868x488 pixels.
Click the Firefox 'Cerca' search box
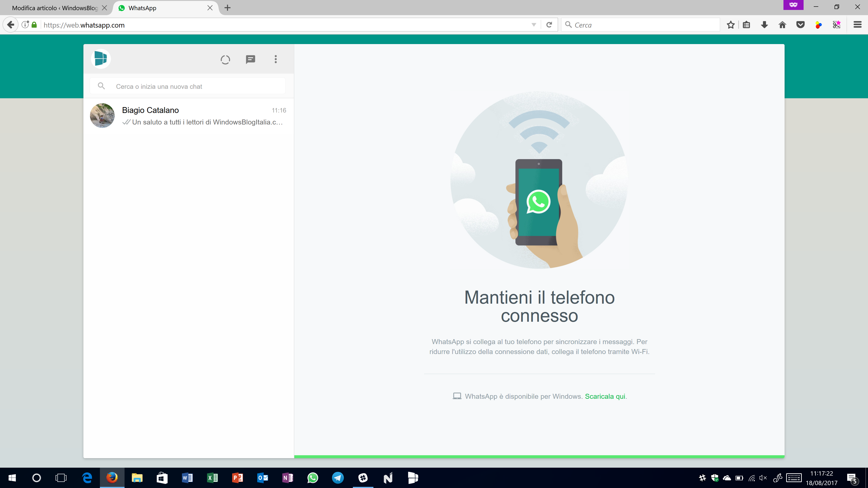641,25
